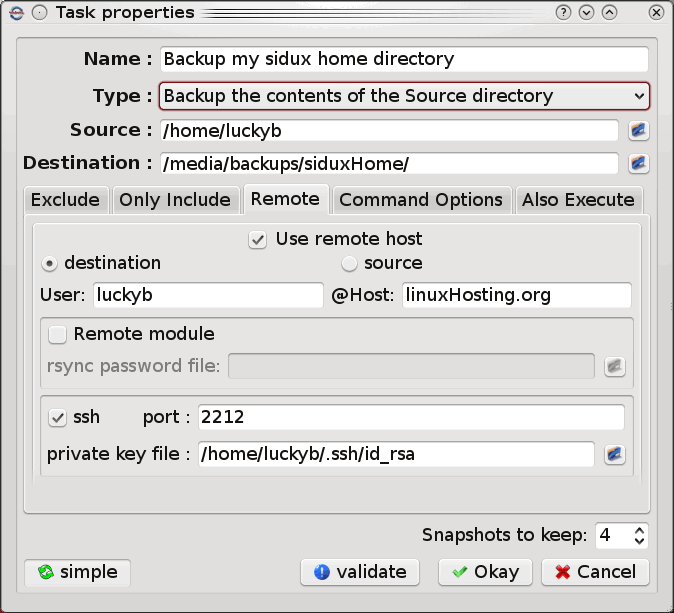Click the application icon in title bar
Viewport: 674px width, 613px height.
click(15, 13)
